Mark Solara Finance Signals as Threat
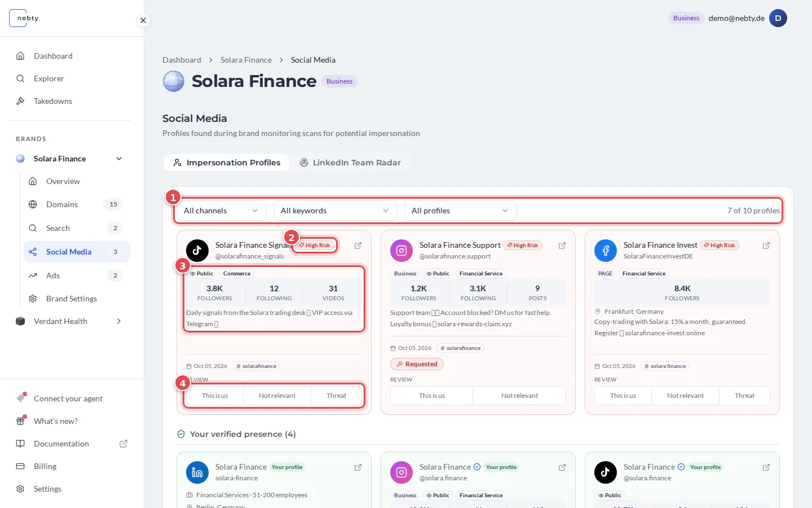This screenshot has width=812, height=508. (337, 396)
